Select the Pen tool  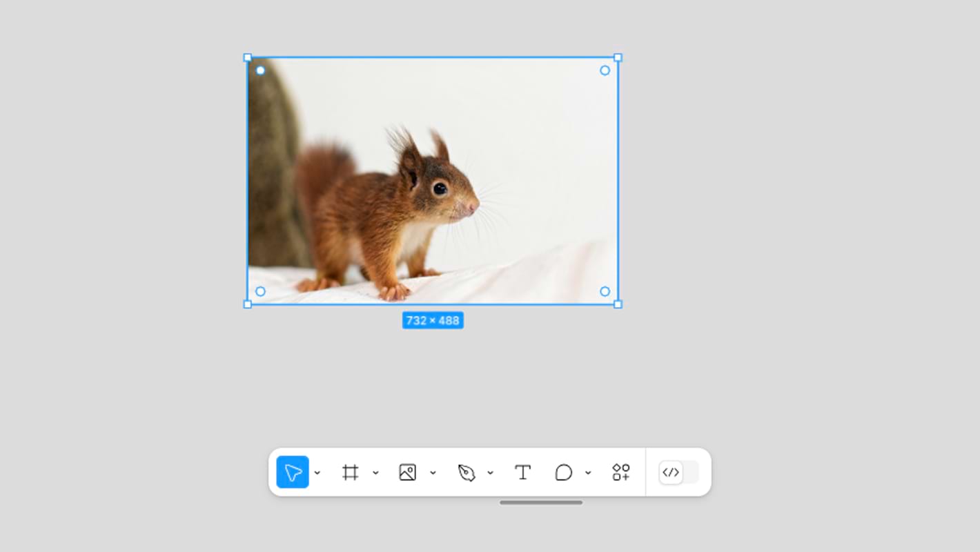coord(467,473)
